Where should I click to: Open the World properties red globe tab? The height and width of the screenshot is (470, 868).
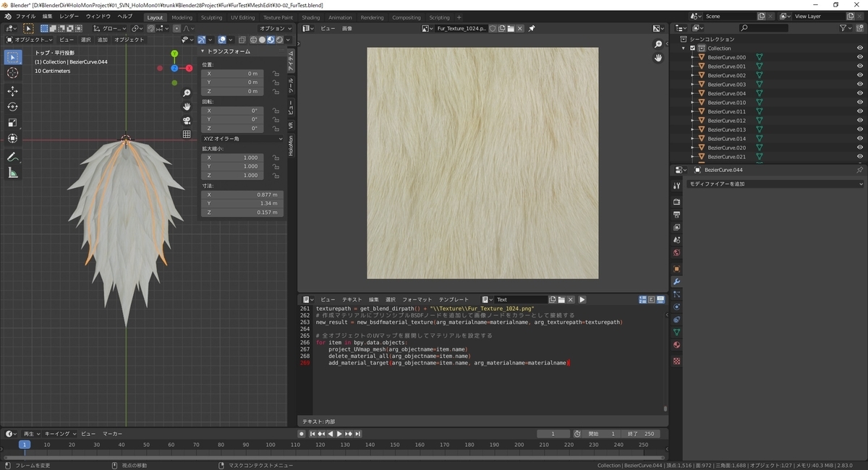pyautogui.click(x=676, y=253)
